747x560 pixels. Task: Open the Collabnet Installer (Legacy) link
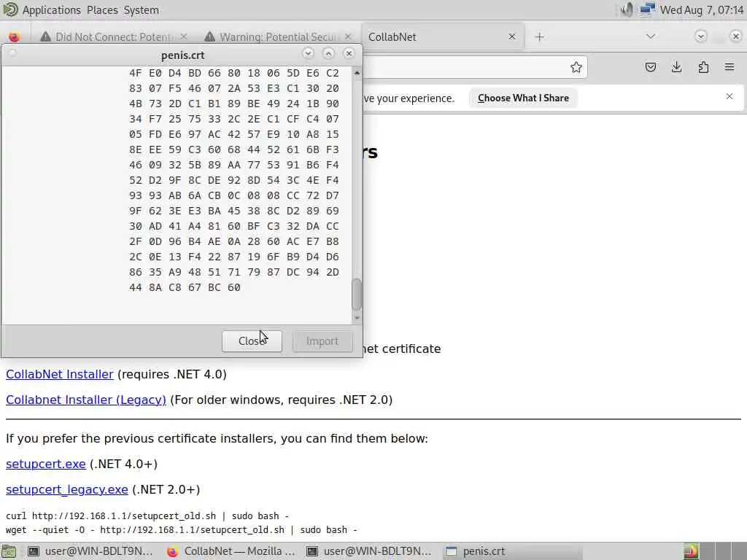tap(86, 400)
